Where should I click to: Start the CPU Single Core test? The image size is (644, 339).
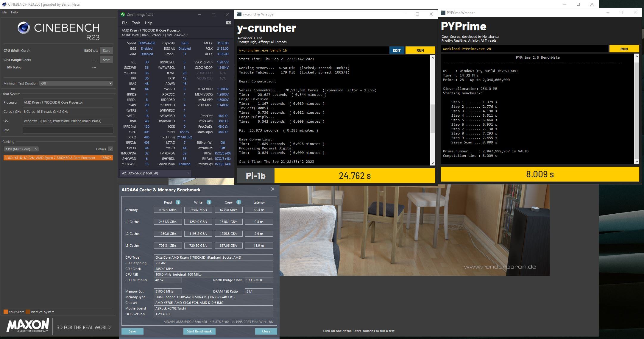tap(106, 60)
